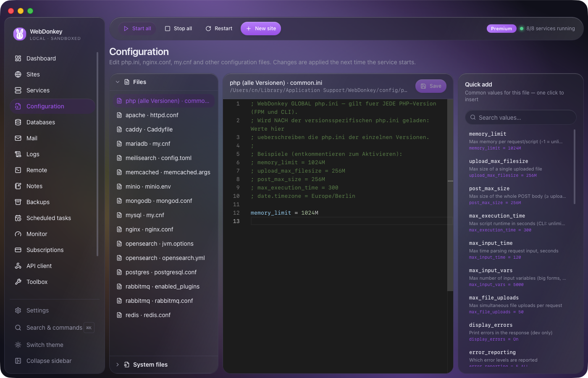Open Scheduled tasks page
This screenshot has width=588, height=378.
tap(52, 218)
